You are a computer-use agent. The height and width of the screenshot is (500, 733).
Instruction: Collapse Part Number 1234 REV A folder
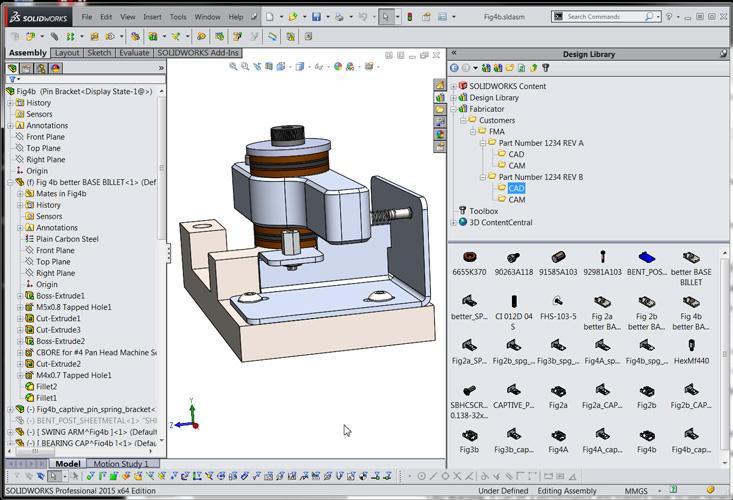click(x=482, y=143)
